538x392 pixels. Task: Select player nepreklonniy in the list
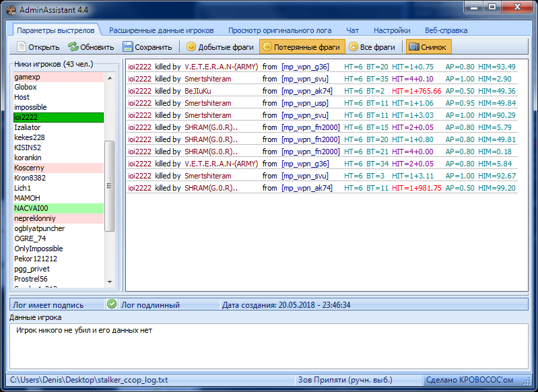59,218
